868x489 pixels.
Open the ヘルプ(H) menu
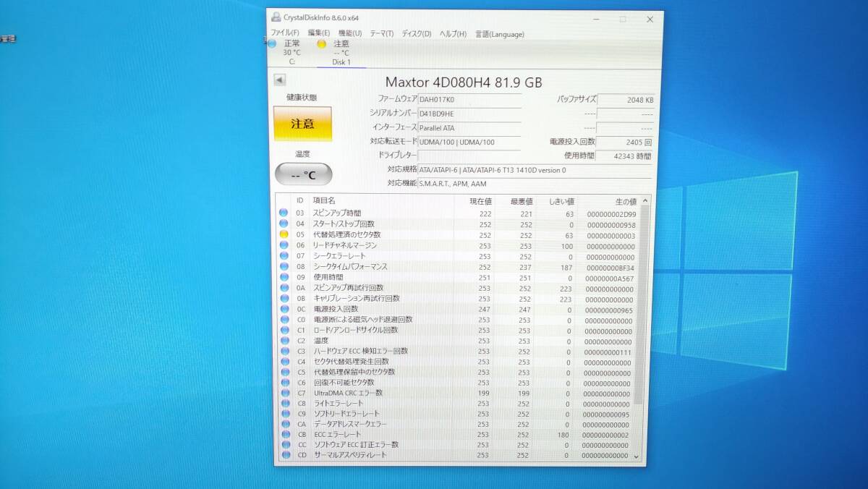pyautogui.click(x=454, y=33)
